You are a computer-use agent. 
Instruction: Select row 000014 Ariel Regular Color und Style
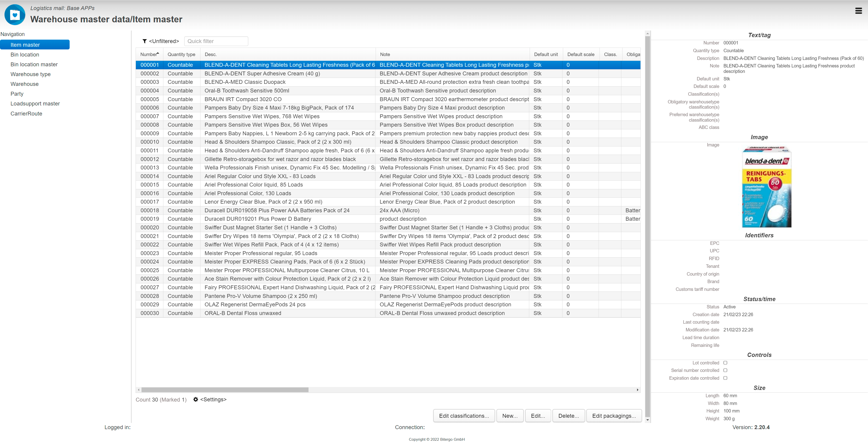388,176
